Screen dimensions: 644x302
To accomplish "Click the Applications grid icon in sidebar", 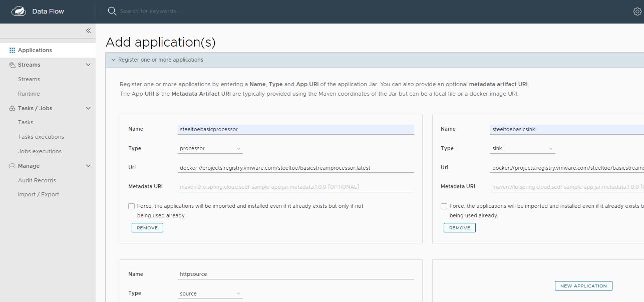I will tap(11, 50).
